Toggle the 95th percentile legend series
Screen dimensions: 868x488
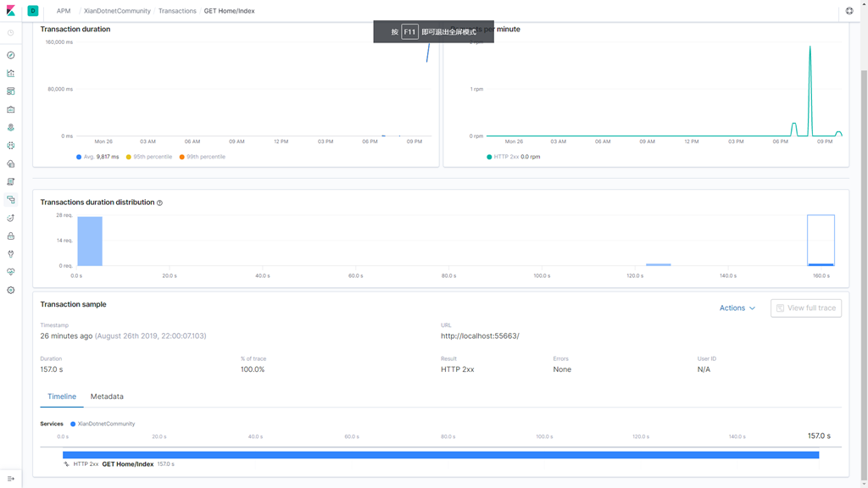click(149, 157)
